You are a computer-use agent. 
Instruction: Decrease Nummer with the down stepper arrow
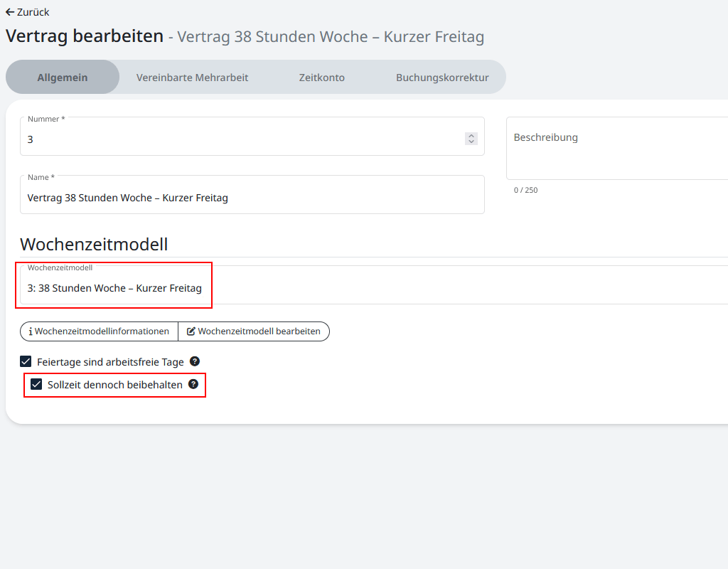pos(471,142)
